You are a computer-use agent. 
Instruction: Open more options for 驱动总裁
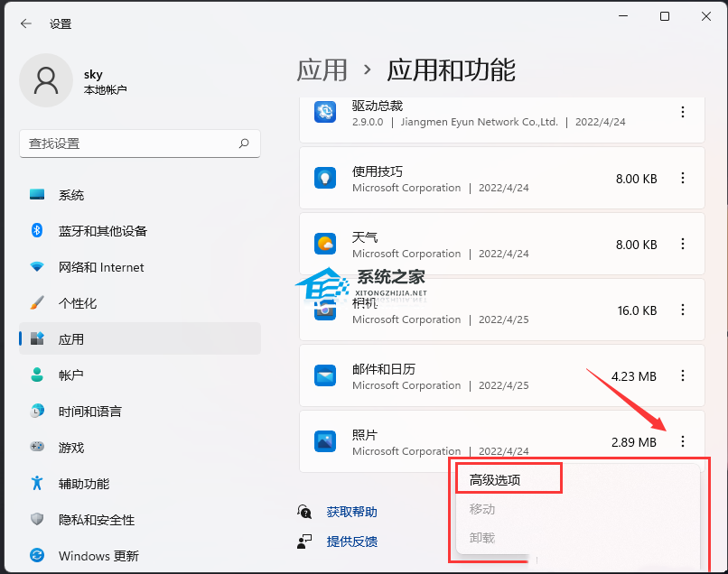[x=683, y=112]
